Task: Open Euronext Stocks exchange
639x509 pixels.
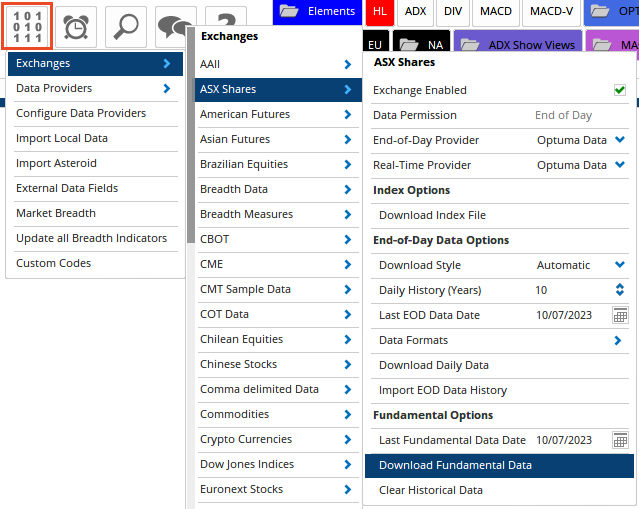Action: tap(278, 489)
